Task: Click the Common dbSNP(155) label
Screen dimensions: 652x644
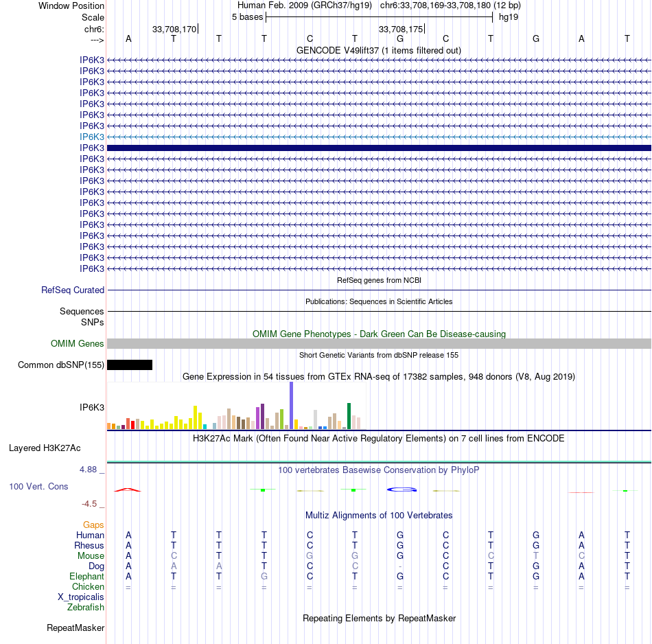Action: coord(60,365)
